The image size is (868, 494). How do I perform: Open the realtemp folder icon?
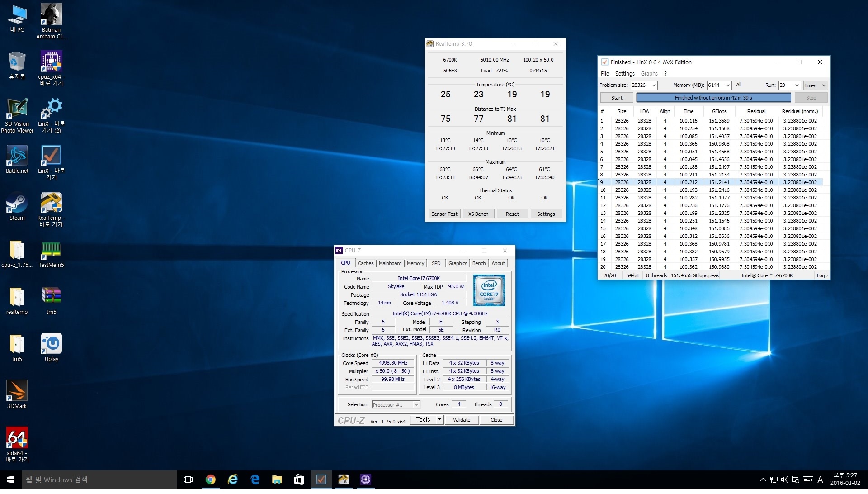click(17, 301)
